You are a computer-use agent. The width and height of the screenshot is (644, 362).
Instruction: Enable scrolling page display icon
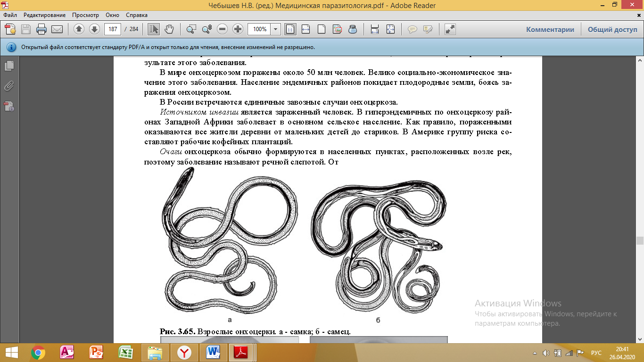pyautogui.click(x=375, y=29)
